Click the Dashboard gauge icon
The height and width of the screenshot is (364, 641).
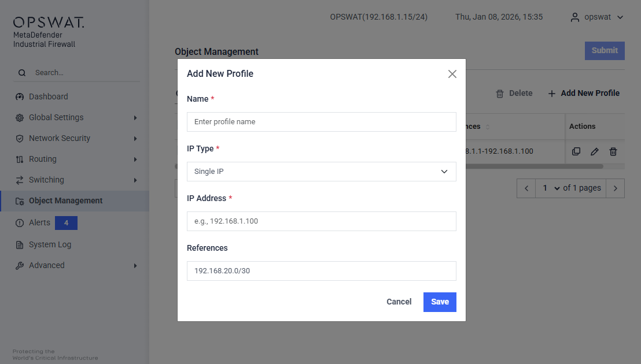[20, 97]
